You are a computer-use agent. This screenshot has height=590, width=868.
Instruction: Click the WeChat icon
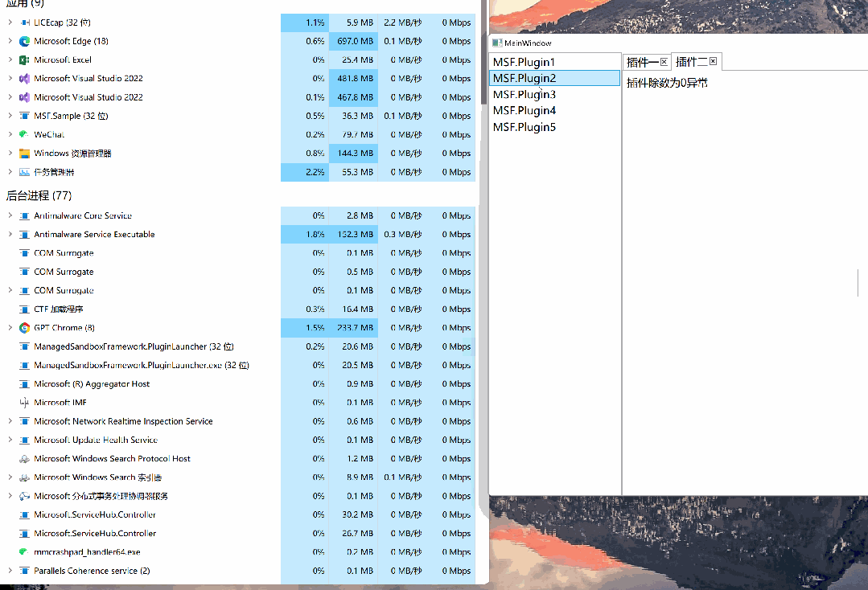point(23,134)
